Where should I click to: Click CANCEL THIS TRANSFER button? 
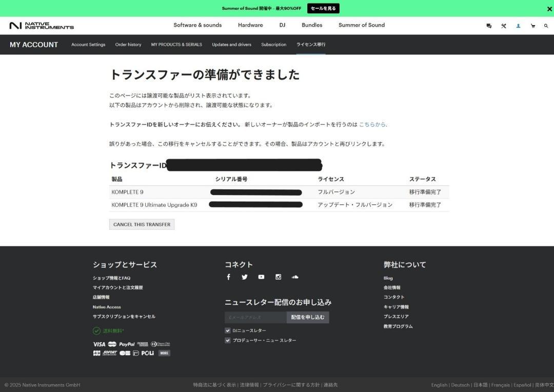tap(142, 224)
